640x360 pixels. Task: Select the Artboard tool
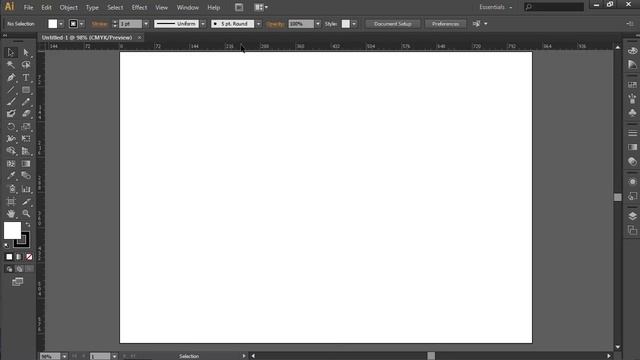(x=11, y=202)
